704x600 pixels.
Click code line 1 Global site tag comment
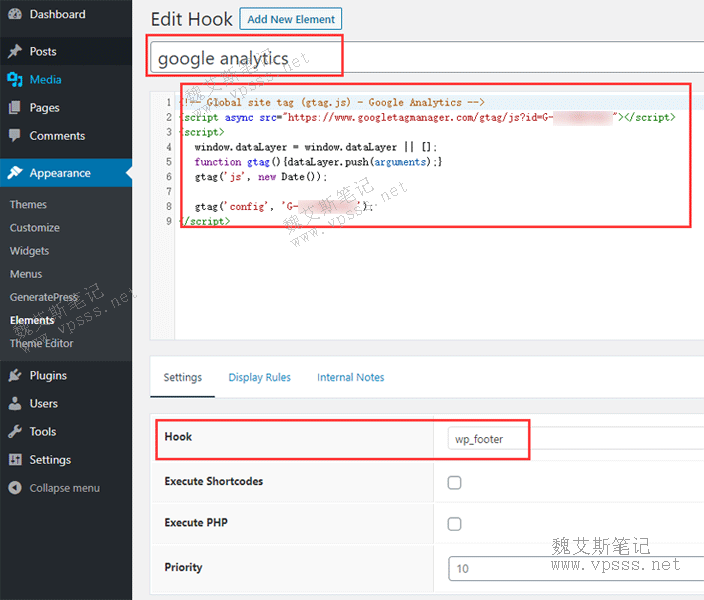[x=332, y=102]
